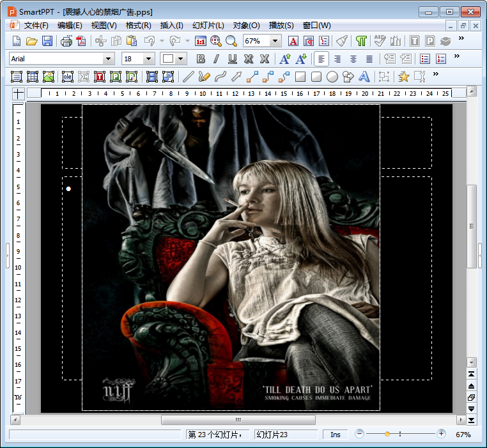Click the zoom out minus button
The height and width of the screenshot is (448, 487).
(x=359, y=434)
